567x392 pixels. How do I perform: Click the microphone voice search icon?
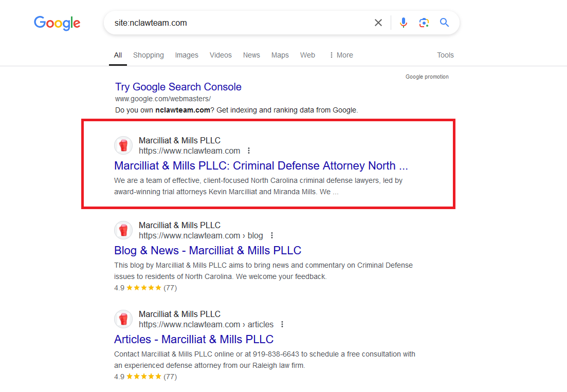(403, 22)
